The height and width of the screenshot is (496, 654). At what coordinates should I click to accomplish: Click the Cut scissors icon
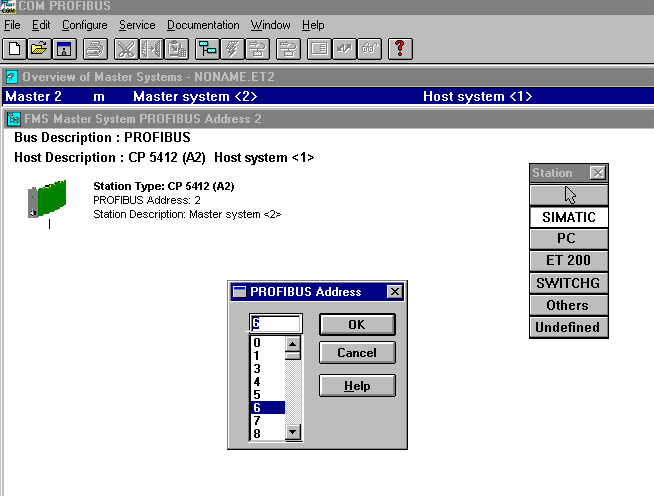126,49
